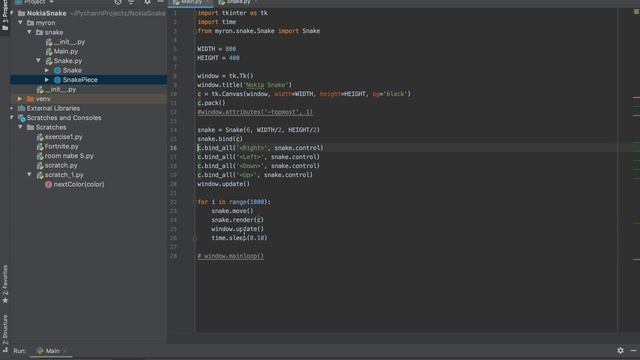Click the 'snake = Snake(...)' line
Screen dimensions: 640x360
click(x=259, y=130)
